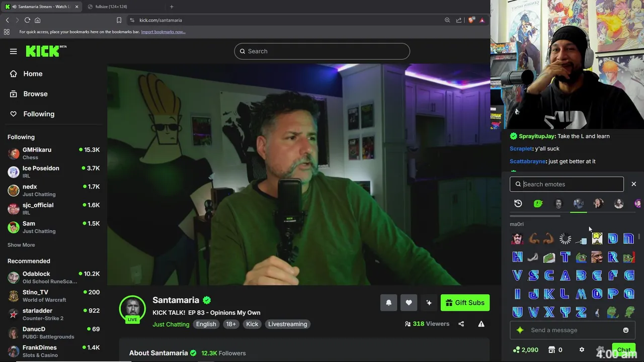Open the hamburger sidebar menu
The height and width of the screenshot is (362, 644).
click(x=14, y=51)
